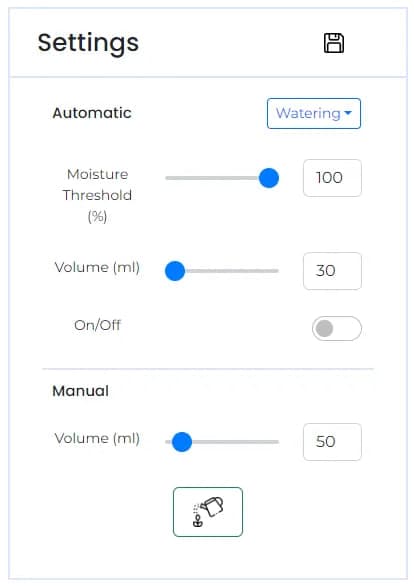Click the watering can button

click(208, 512)
